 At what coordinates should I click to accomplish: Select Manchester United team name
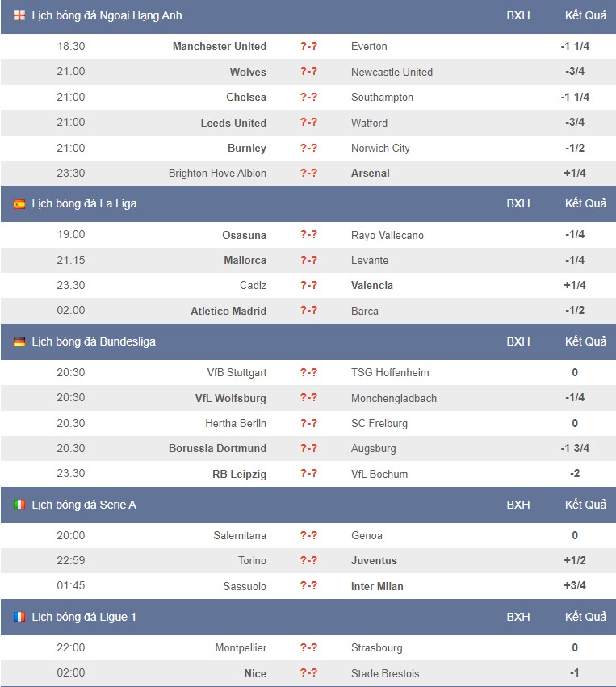219,47
